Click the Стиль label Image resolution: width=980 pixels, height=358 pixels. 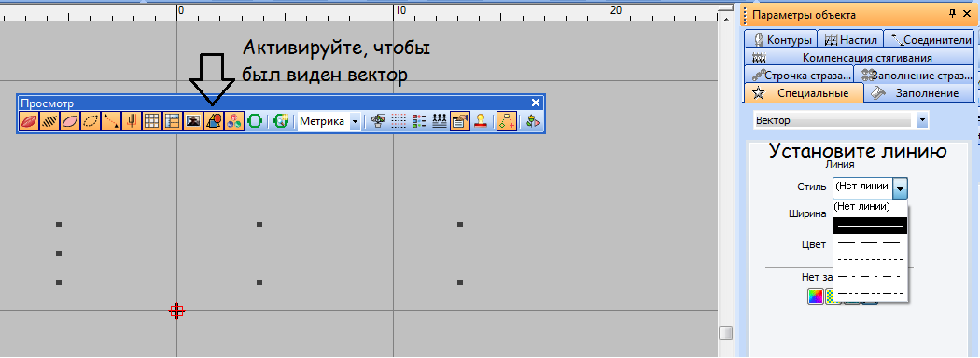point(811,186)
